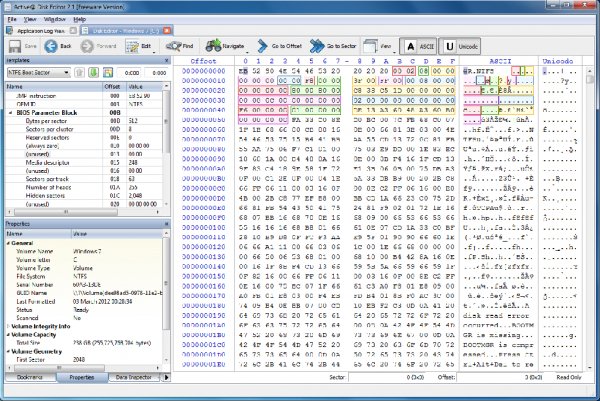Toggle the Unicode column button
Image resolution: width=600 pixels, height=401 pixels.
pos(460,46)
